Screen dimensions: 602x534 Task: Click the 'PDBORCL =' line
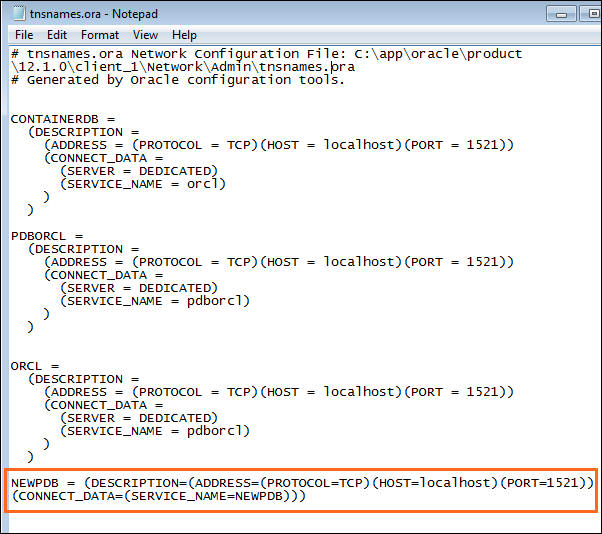(47, 236)
